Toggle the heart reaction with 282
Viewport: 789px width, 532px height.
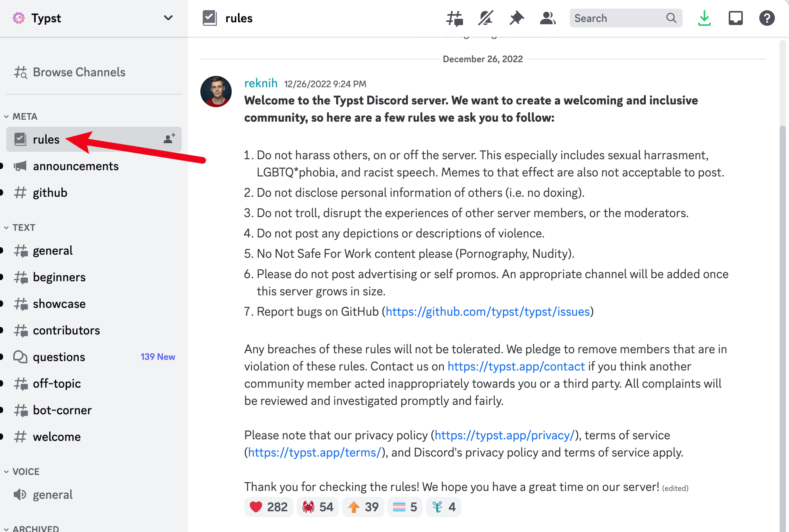268,507
